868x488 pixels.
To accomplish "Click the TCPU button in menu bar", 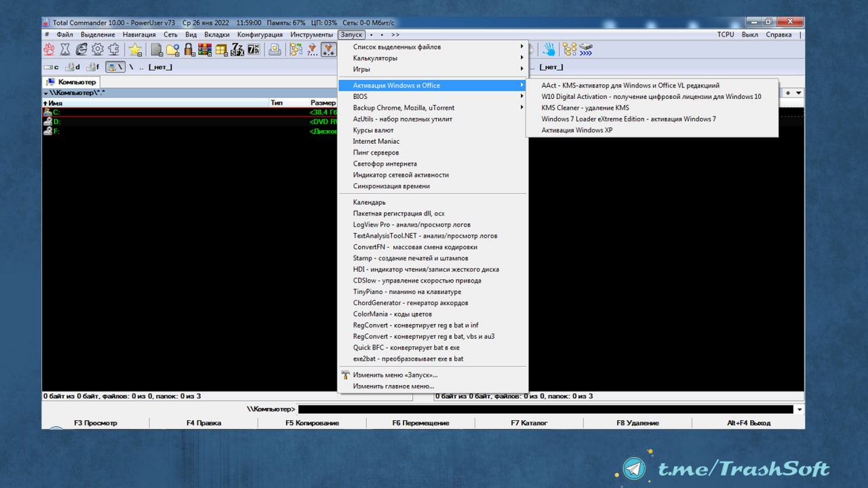I will coord(726,35).
